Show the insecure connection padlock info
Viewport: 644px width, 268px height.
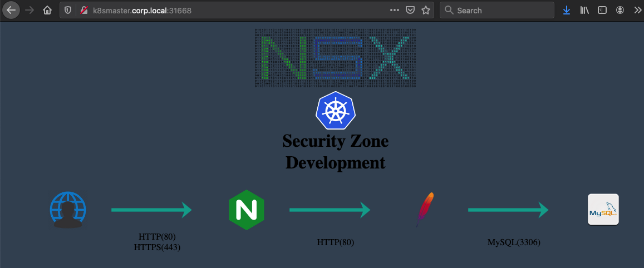click(x=84, y=10)
